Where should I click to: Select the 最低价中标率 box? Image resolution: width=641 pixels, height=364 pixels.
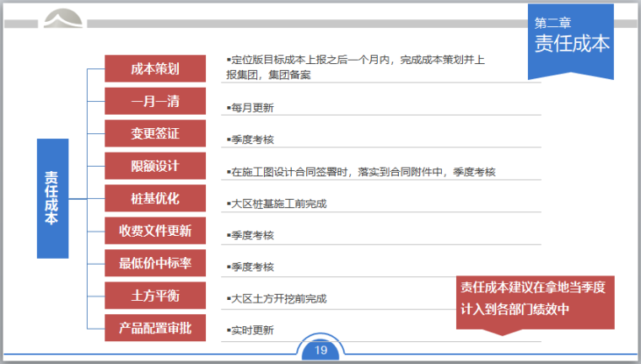pyautogui.click(x=155, y=263)
